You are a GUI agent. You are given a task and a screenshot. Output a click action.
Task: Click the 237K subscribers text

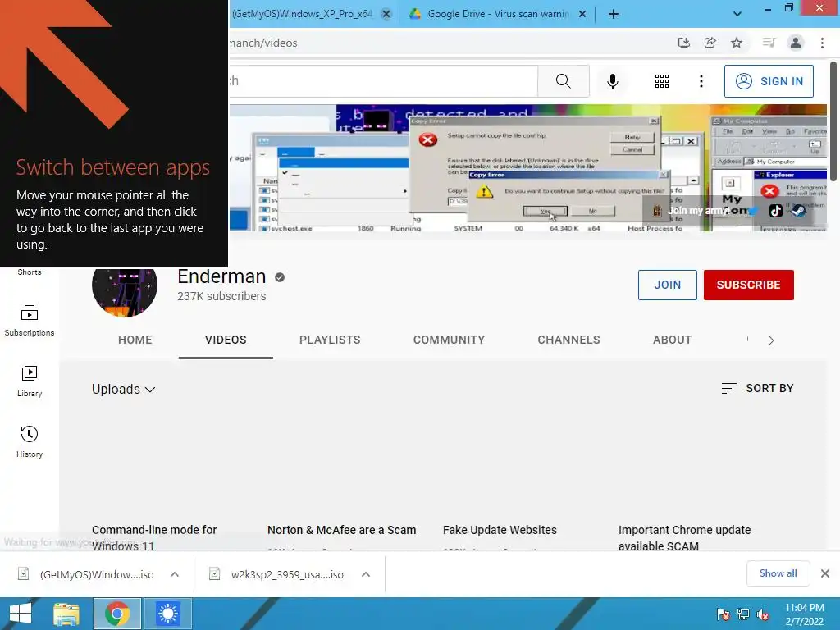click(221, 296)
